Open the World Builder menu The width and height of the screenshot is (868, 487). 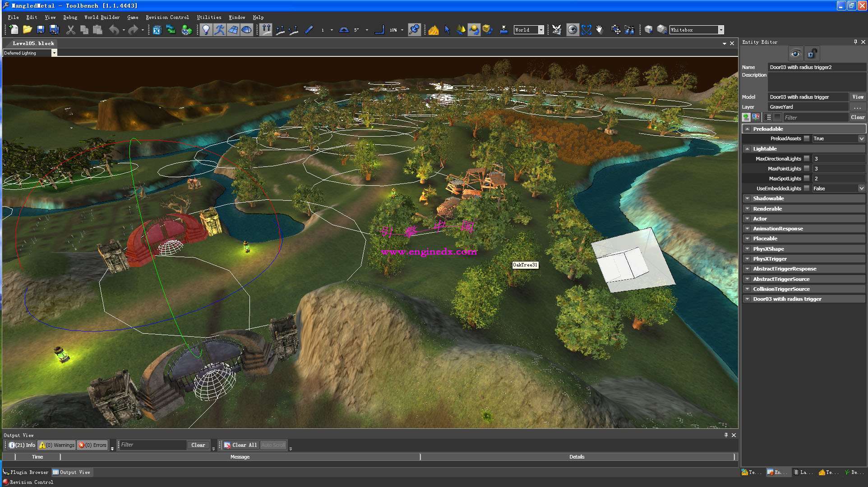click(102, 17)
